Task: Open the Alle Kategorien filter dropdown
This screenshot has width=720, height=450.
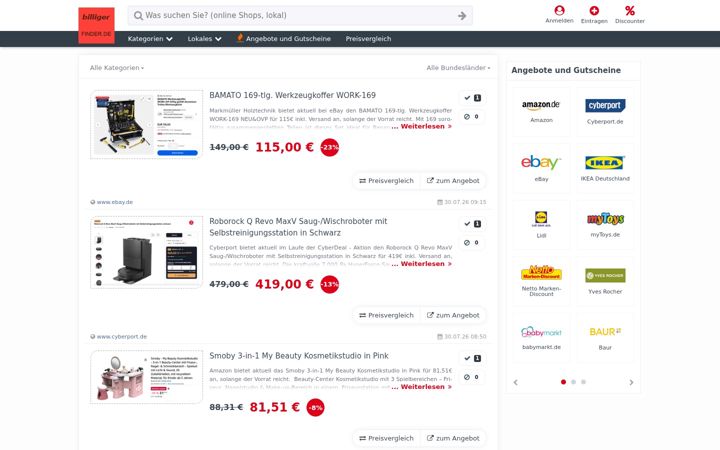Action: pyautogui.click(x=117, y=68)
